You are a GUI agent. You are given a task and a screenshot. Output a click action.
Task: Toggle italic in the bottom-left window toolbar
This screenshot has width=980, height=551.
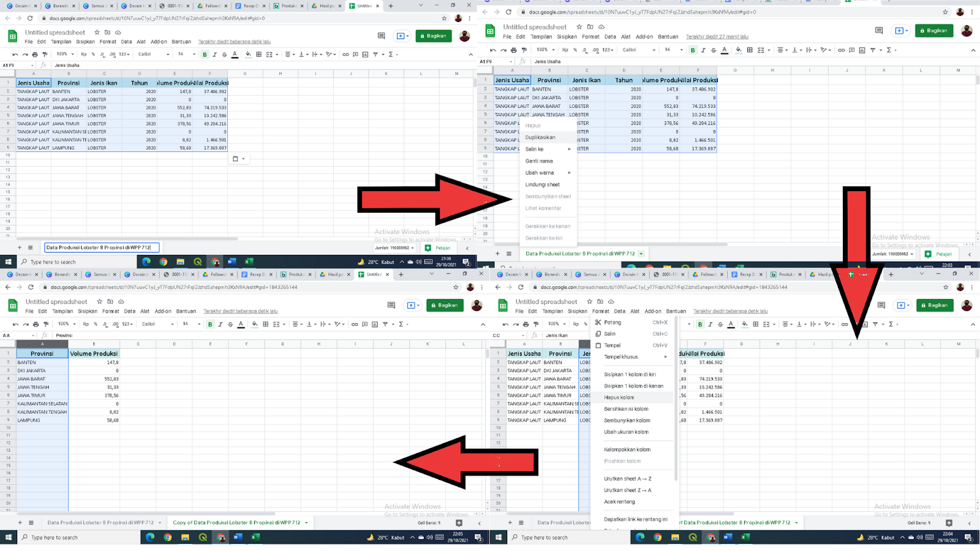(x=221, y=324)
